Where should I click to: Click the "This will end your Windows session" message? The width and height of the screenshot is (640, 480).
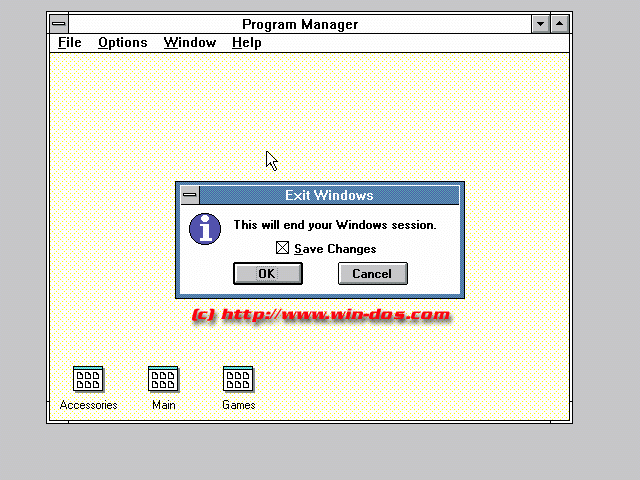[335, 225]
